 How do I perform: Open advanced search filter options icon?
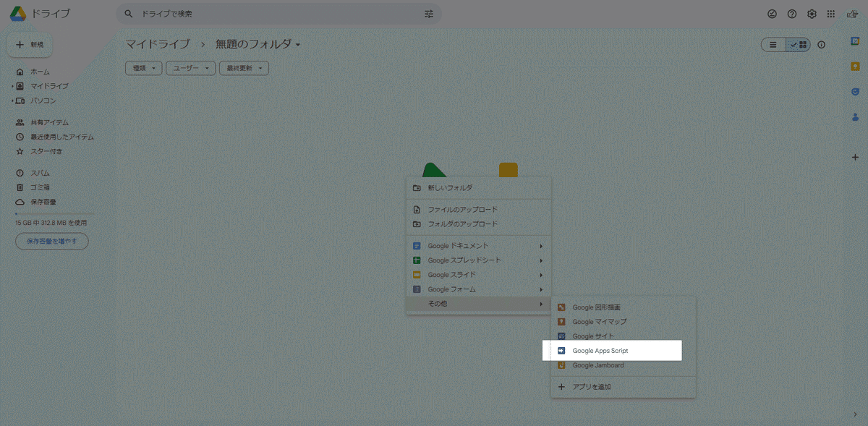pyautogui.click(x=429, y=14)
